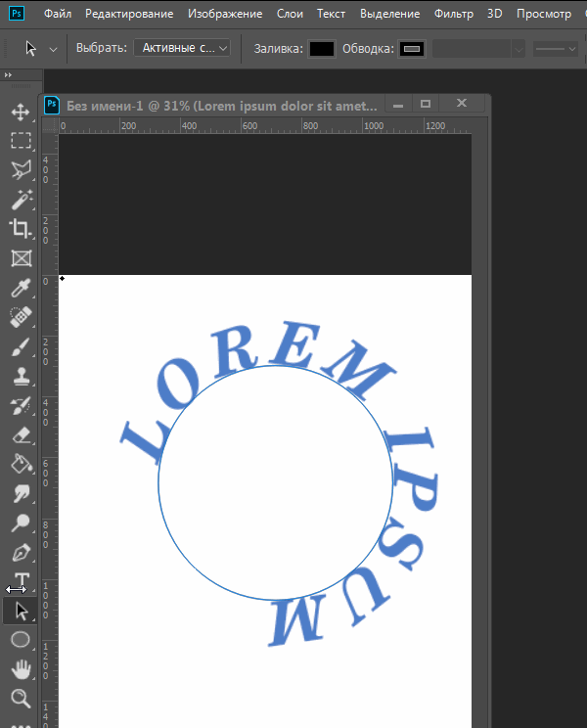Select the Zoom magnifier tool
Image resolution: width=587 pixels, height=728 pixels.
click(21, 699)
